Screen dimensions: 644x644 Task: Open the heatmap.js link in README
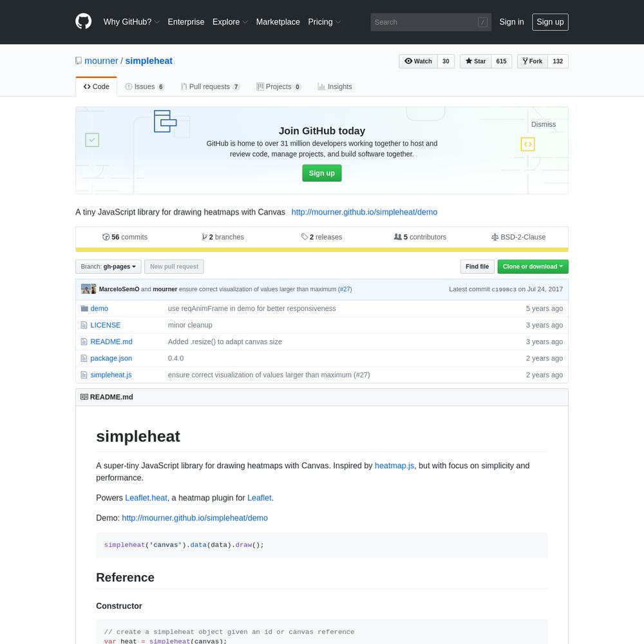394,466
